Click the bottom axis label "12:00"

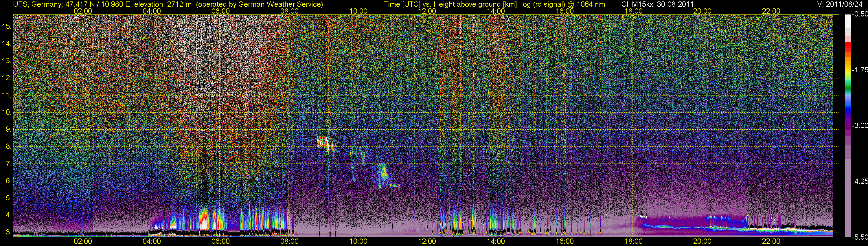point(427,241)
